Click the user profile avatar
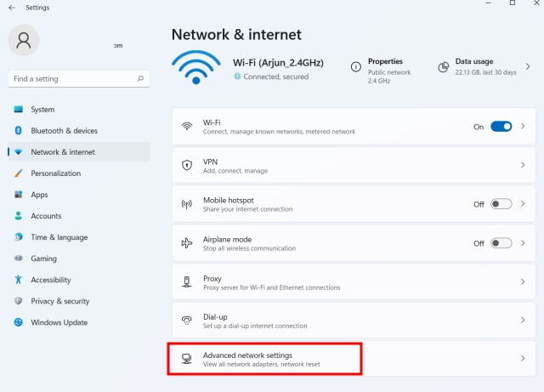 pos(24,40)
